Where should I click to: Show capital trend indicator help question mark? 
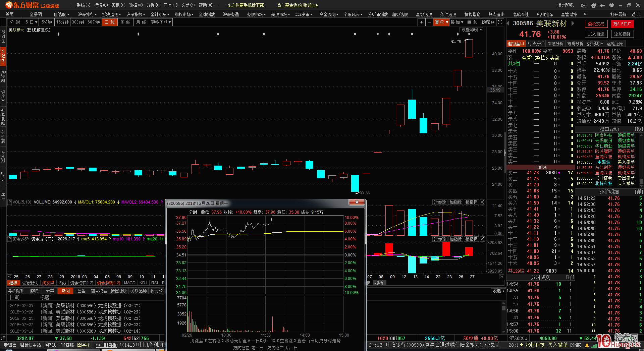[10, 239]
